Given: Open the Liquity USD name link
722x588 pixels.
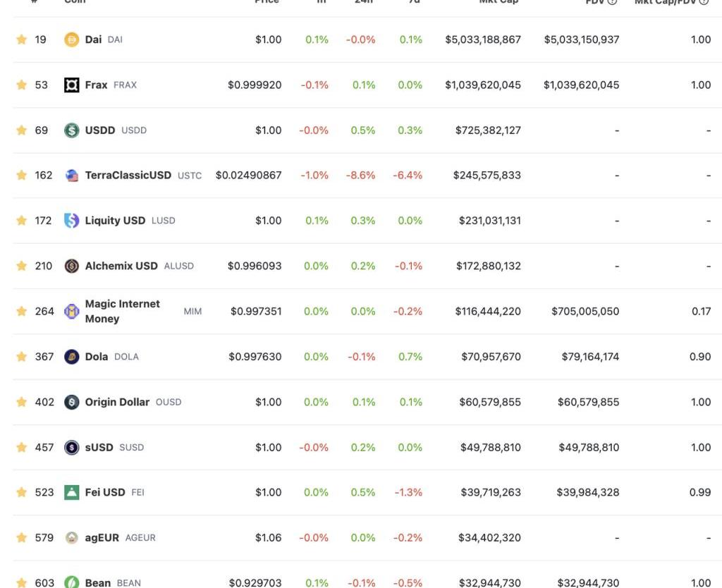Looking at the screenshot, I should pos(115,221).
